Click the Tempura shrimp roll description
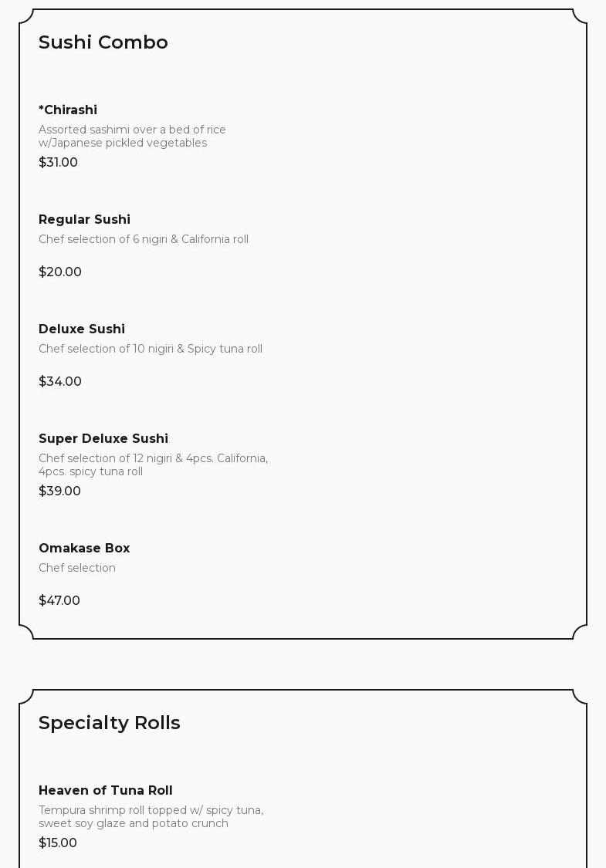This screenshot has height=868, width=606. pos(151,816)
